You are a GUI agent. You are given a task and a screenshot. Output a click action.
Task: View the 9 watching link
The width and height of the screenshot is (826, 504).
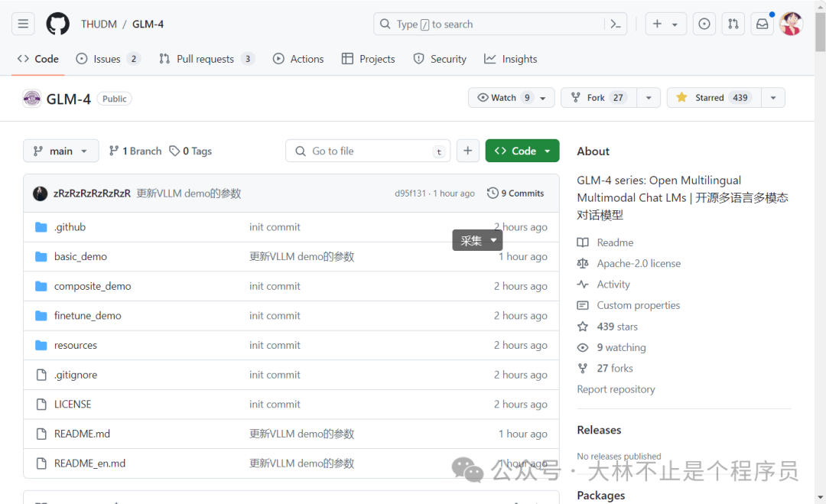pyautogui.click(x=622, y=347)
